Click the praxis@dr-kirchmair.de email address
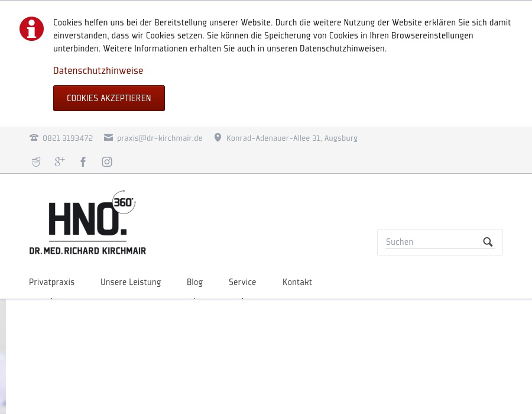Image resolution: width=532 pixels, height=414 pixels. coord(160,138)
